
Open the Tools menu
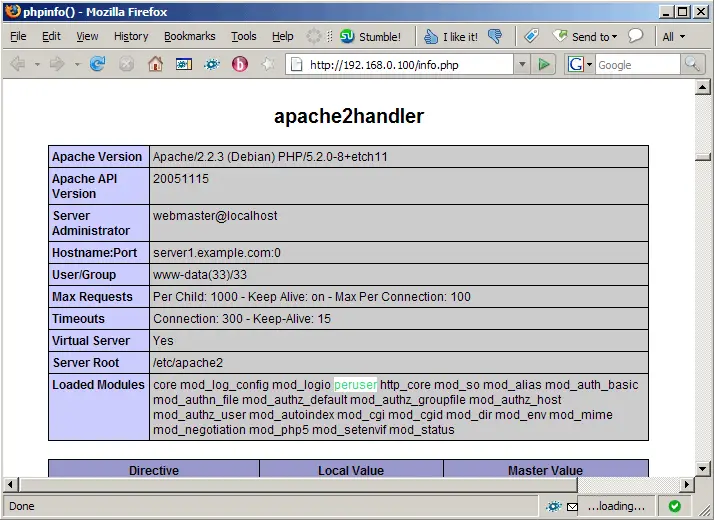[244, 36]
